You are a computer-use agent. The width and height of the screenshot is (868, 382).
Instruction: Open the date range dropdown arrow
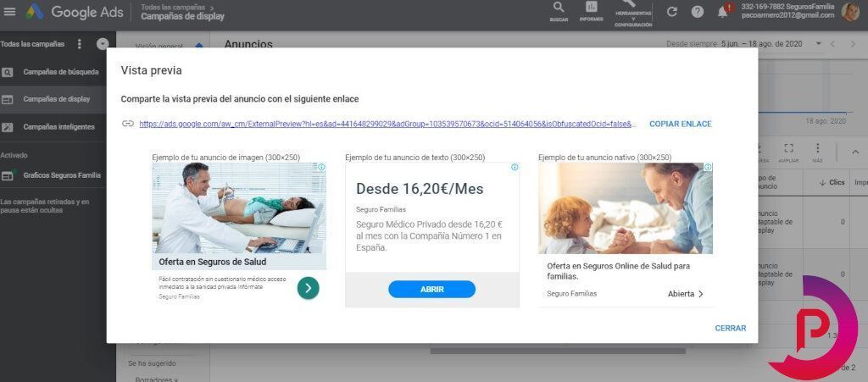818,44
